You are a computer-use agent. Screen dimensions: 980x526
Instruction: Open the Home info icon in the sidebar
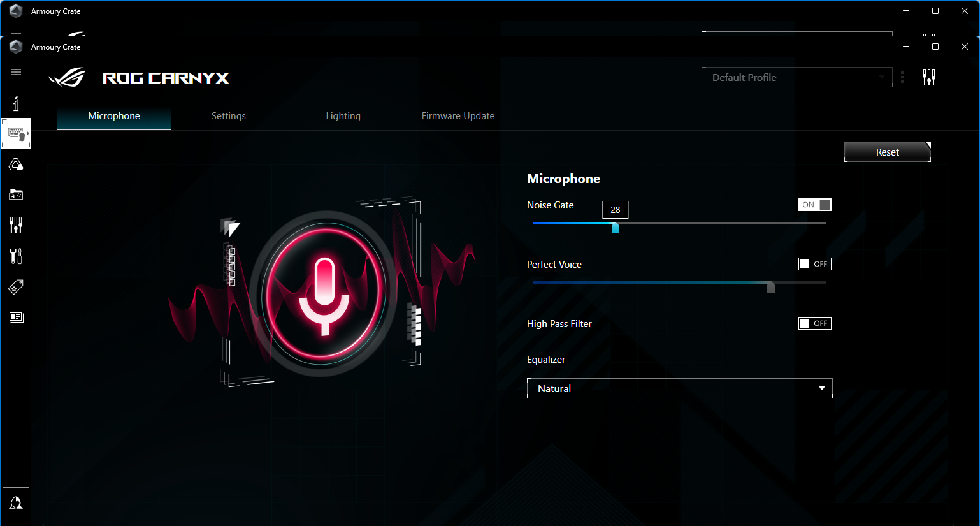16,103
